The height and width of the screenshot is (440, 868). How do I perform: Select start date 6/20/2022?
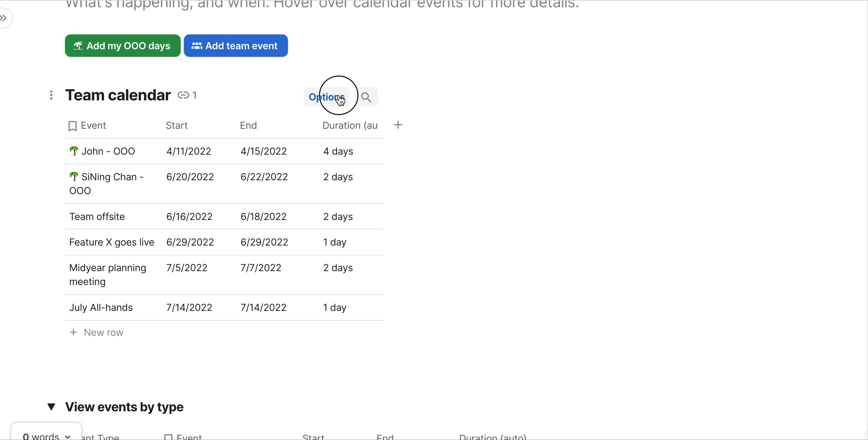click(x=190, y=177)
